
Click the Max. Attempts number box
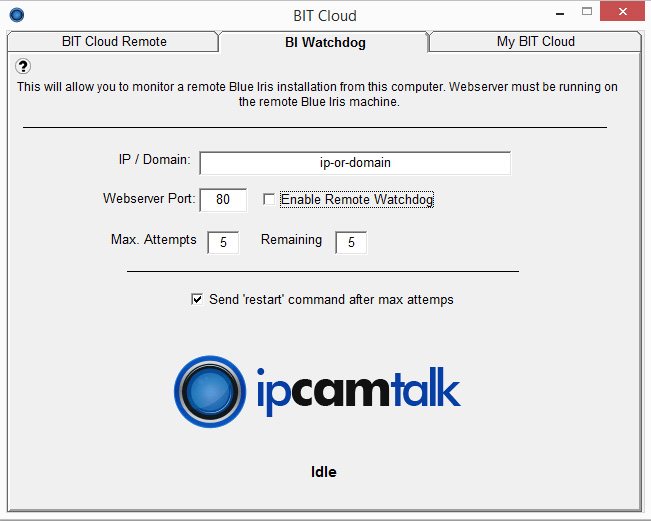point(223,242)
